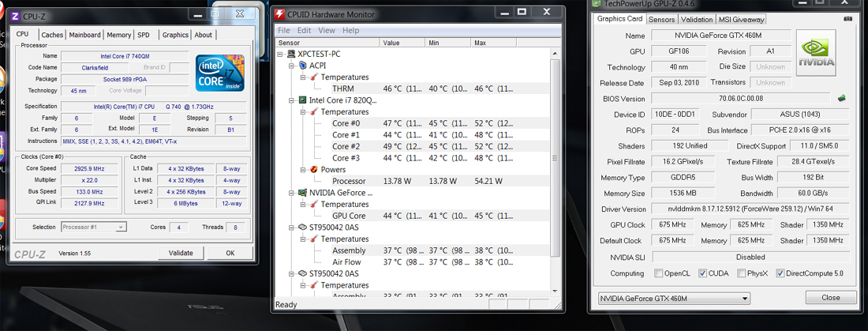Viewport: 868px width, 331px height.
Task: Click the second ST950042 0AS drive icon
Action: [302, 273]
